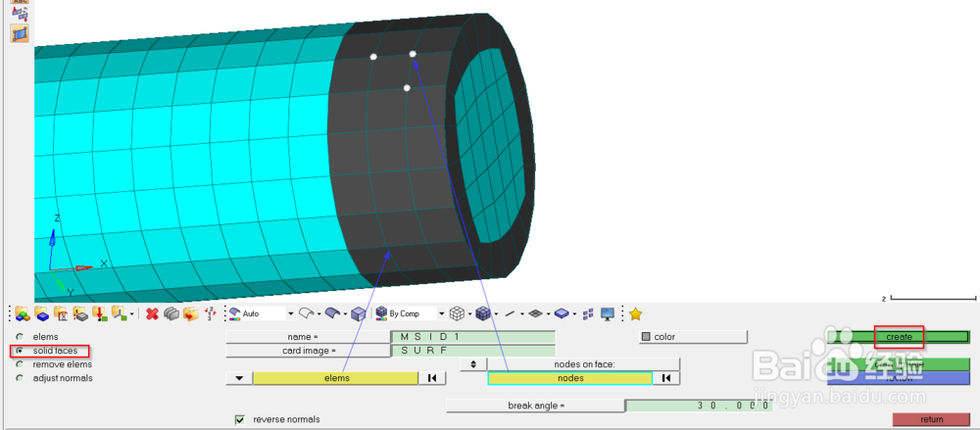980x430 pixels.
Task: Click the red return button
Action: (x=931, y=419)
